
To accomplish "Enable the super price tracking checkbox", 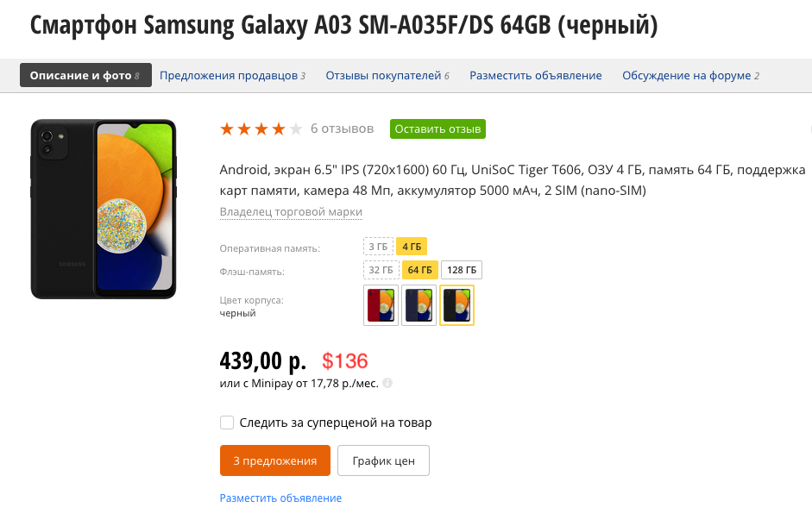I will [227, 423].
